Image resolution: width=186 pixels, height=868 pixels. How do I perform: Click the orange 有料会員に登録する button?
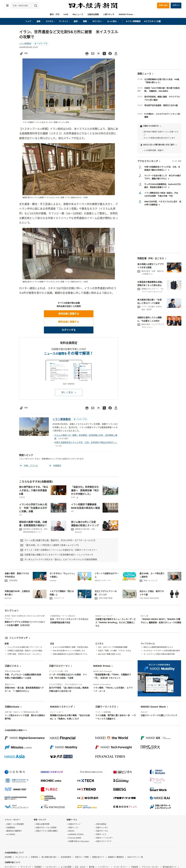69,314
